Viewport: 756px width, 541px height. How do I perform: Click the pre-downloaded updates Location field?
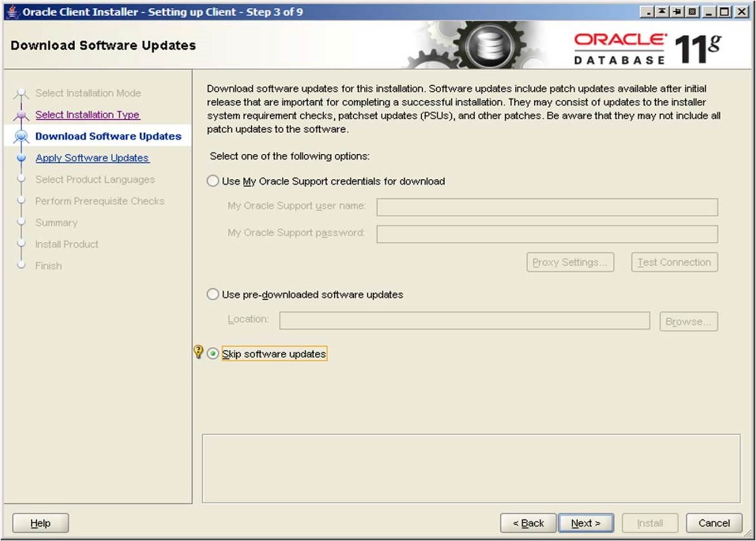click(x=464, y=320)
